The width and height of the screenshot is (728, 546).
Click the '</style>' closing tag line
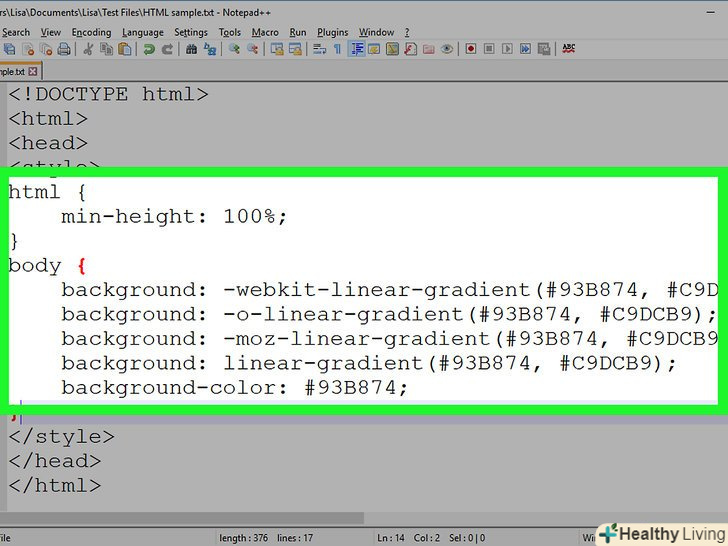pyautogui.click(x=61, y=436)
